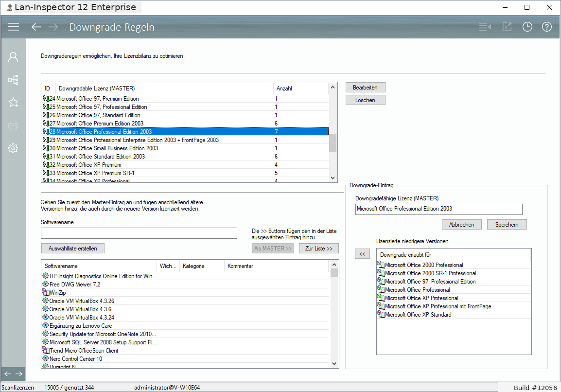Click the Downgrade erlaubt für header
Viewport: 561px width, 392px height.
pyautogui.click(x=454, y=254)
